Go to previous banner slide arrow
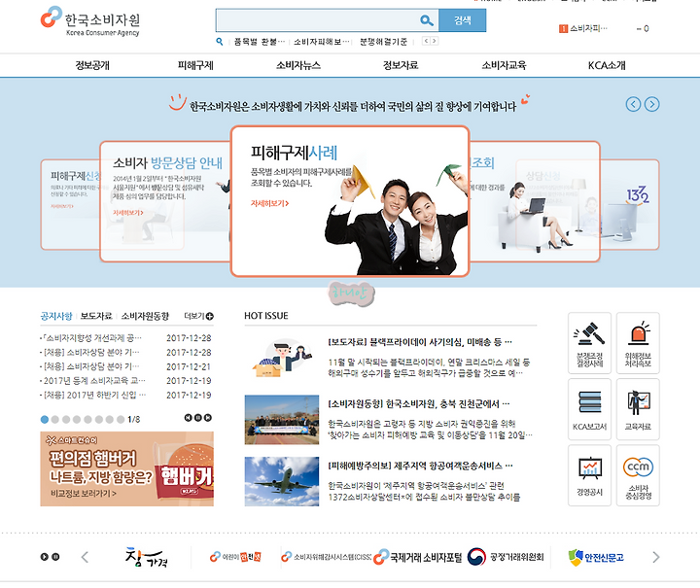700x588 pixels. (x=633, y=104)
